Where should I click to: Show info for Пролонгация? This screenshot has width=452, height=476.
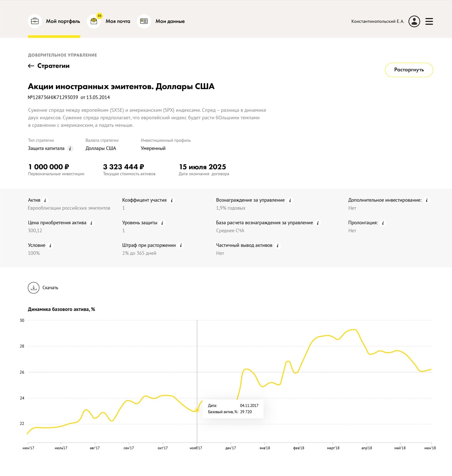coord(383,223)
